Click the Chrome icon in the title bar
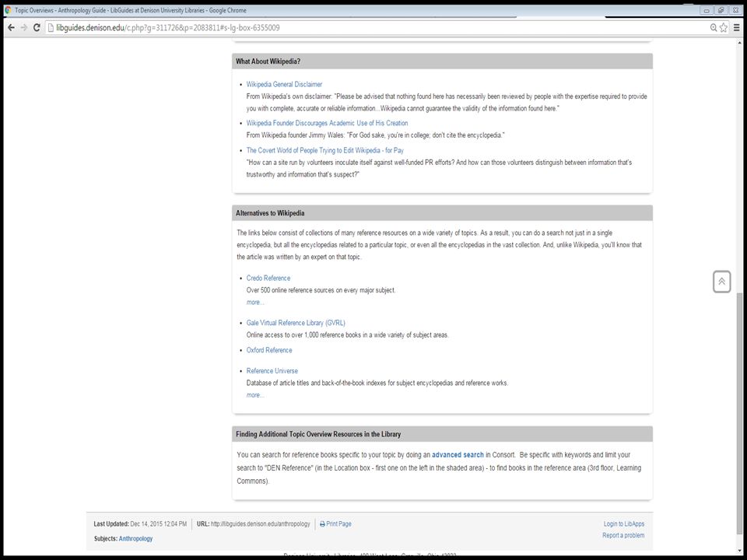Viewport: 747px width, 560px height. coord(8,10)
